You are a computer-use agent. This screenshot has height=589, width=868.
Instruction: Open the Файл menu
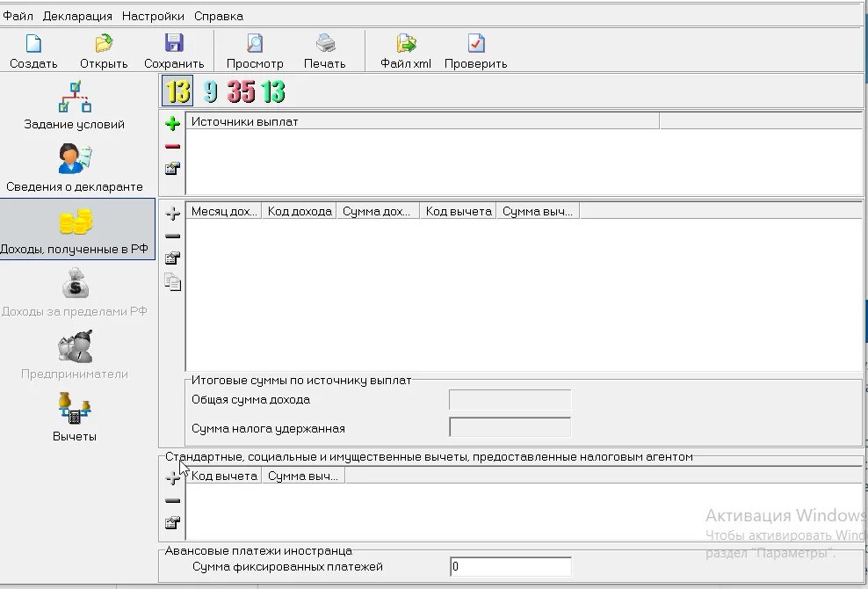pyautogui.click(x=18, y=16)
